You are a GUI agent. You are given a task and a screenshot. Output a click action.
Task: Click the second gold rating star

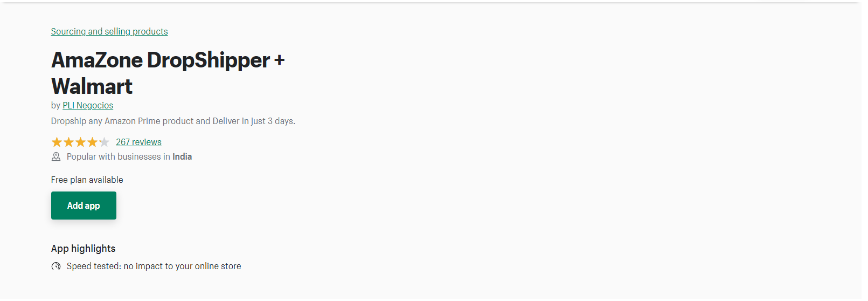pyautogui.click(x=68, y=142)
